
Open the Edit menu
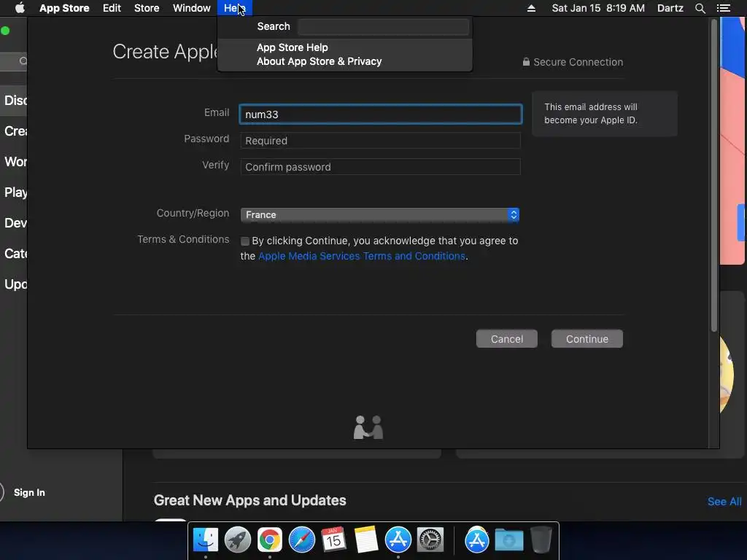click(x=112, y=8)
